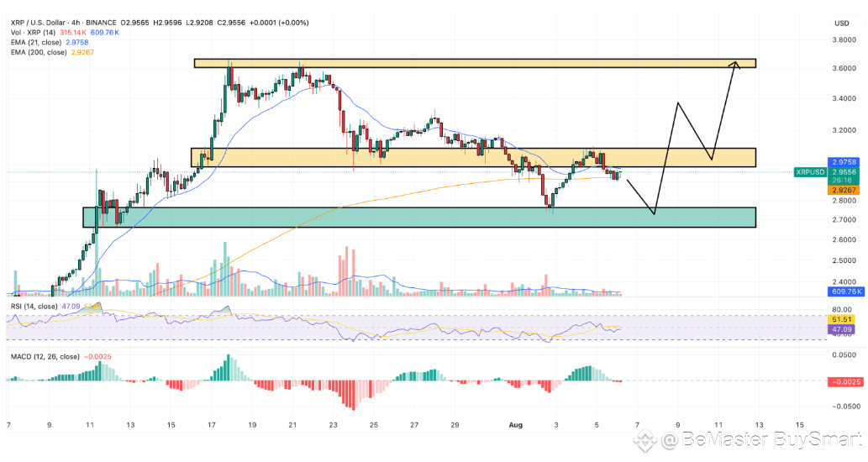
Task: Click the 13 date label near the right of the time axis
Action: point(759,425)
